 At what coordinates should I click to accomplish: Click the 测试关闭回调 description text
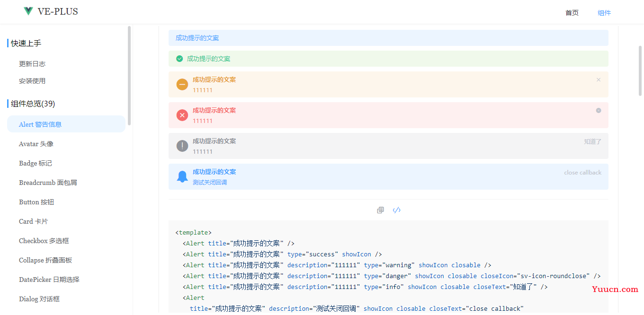click(210, 182)
